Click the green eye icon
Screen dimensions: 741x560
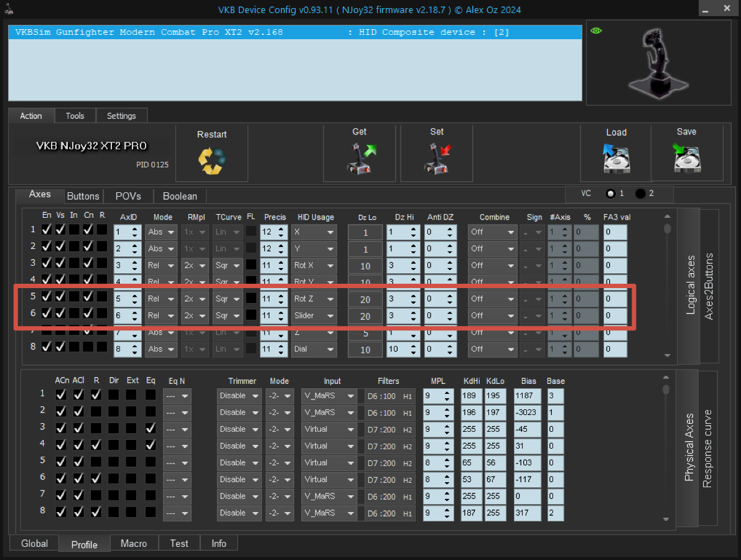pos(596,30)
